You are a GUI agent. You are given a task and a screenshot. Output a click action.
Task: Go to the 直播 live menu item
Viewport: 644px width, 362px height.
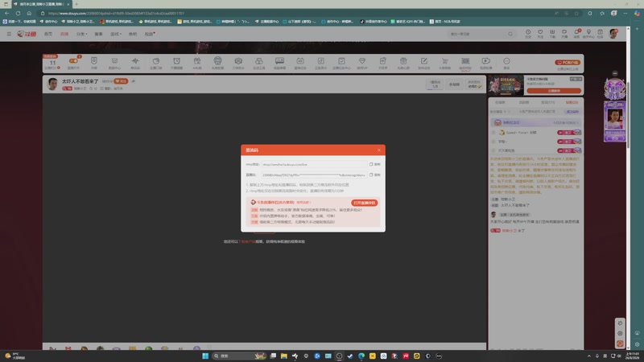[64, 34]
